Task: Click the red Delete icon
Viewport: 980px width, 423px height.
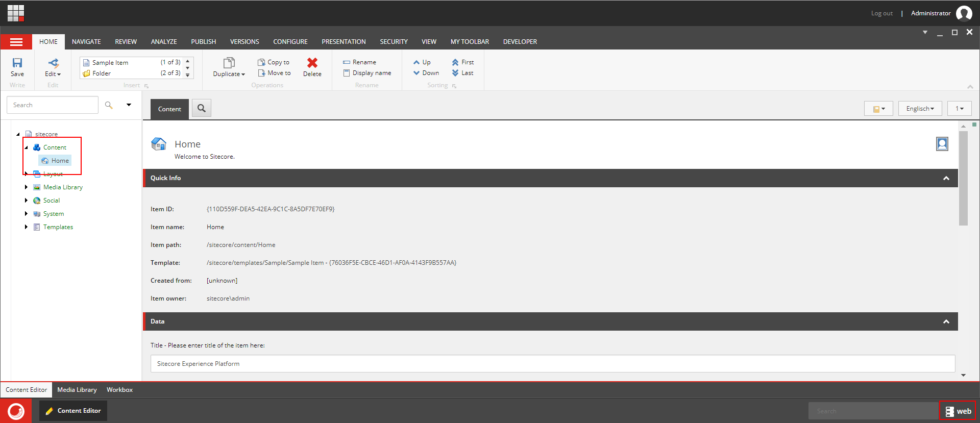Action: (x=312, y=63)
